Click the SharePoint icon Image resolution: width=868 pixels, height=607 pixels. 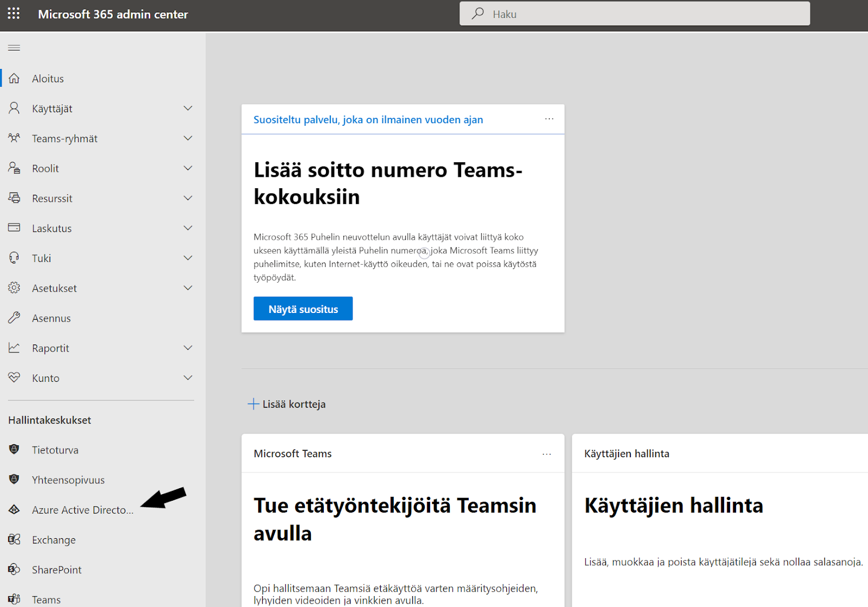pyautogui.click(x=14, y=569)
